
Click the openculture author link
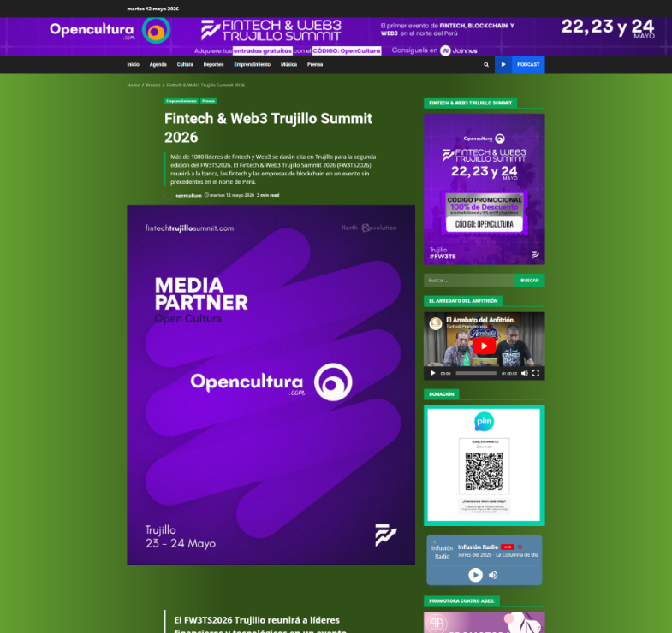coord(188,195)
